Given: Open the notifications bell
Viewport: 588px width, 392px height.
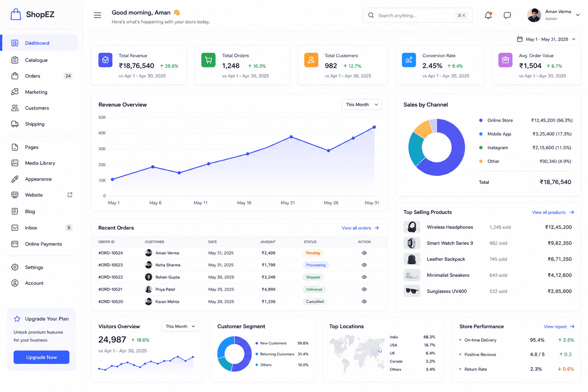Looking at the screenshot, I should point(488,15).
